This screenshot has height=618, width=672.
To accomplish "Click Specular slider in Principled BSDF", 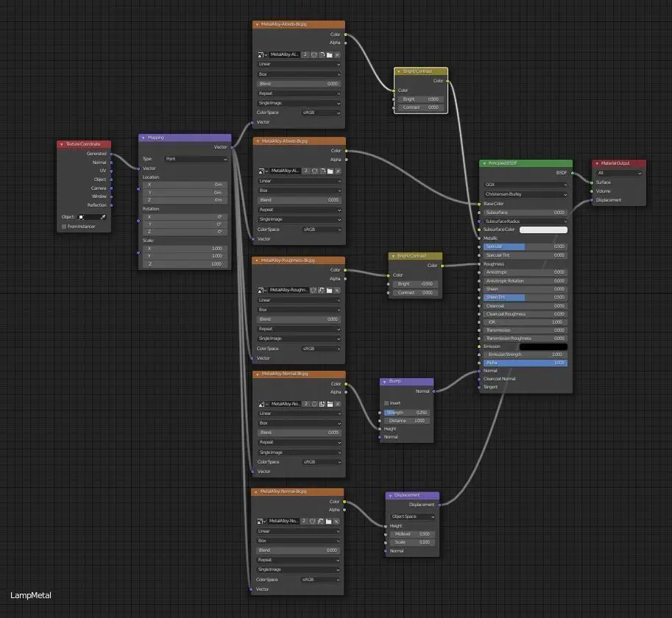I will point(526,246).
